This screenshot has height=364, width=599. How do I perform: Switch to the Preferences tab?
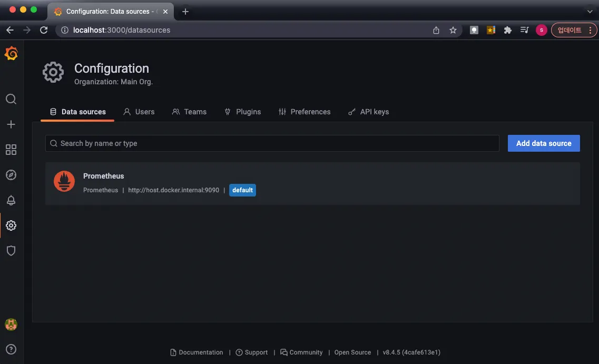[305, 112]
